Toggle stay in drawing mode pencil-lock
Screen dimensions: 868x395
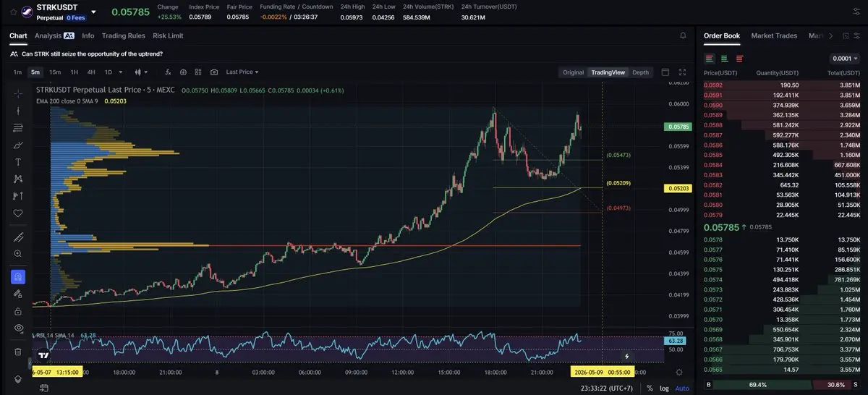click(x=18, y=294)
